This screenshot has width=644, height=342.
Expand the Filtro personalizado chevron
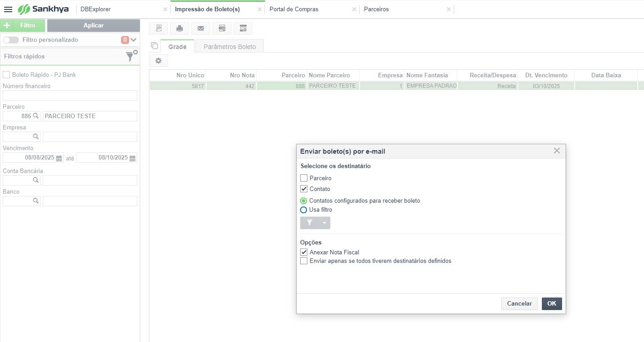point(133,40)
